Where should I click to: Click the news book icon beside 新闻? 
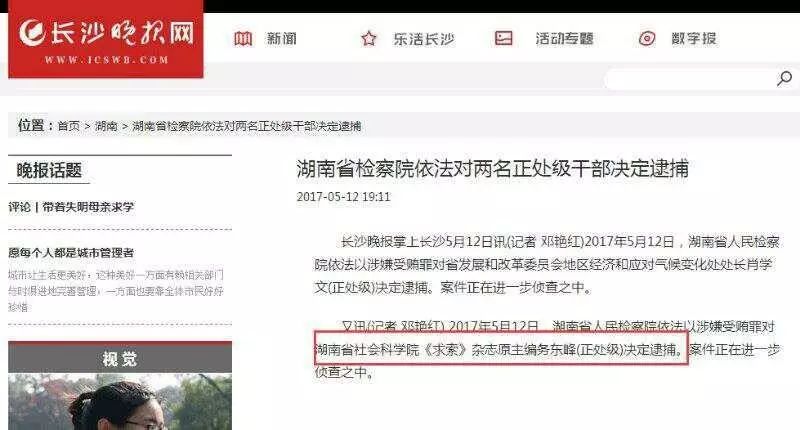243,38
